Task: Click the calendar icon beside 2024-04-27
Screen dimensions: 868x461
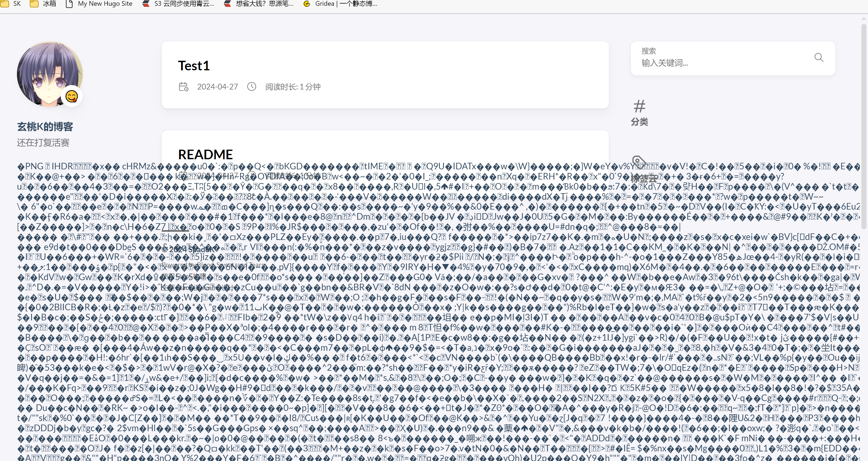Action: [184, 87]
